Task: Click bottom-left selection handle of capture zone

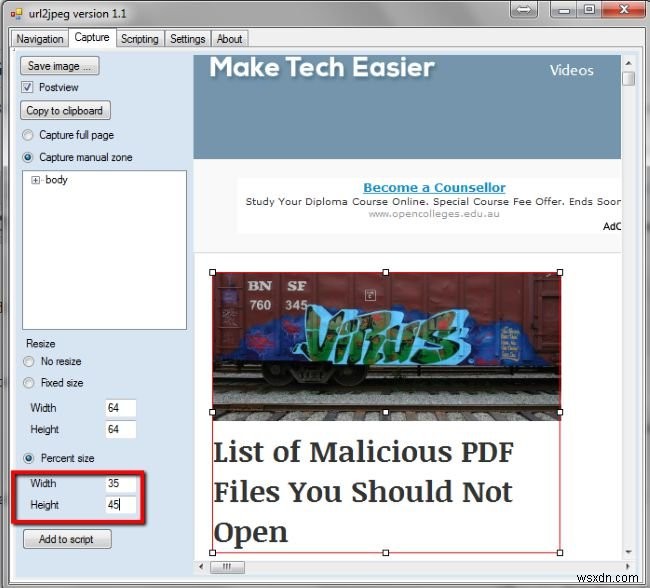Action: click(213, 553)
